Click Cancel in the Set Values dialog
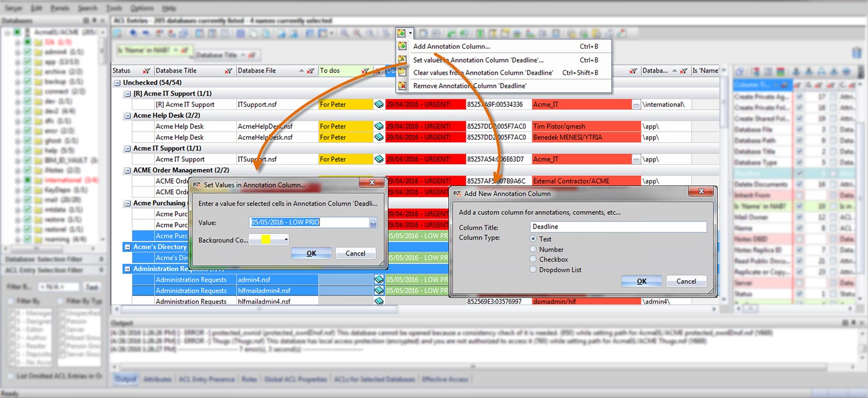This screenshot has height=398, width=868. pos(355,253)
